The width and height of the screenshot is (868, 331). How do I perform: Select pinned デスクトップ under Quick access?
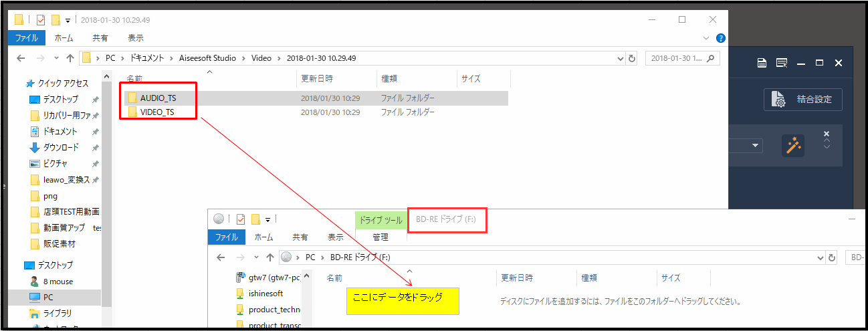[x=62, y=99]
